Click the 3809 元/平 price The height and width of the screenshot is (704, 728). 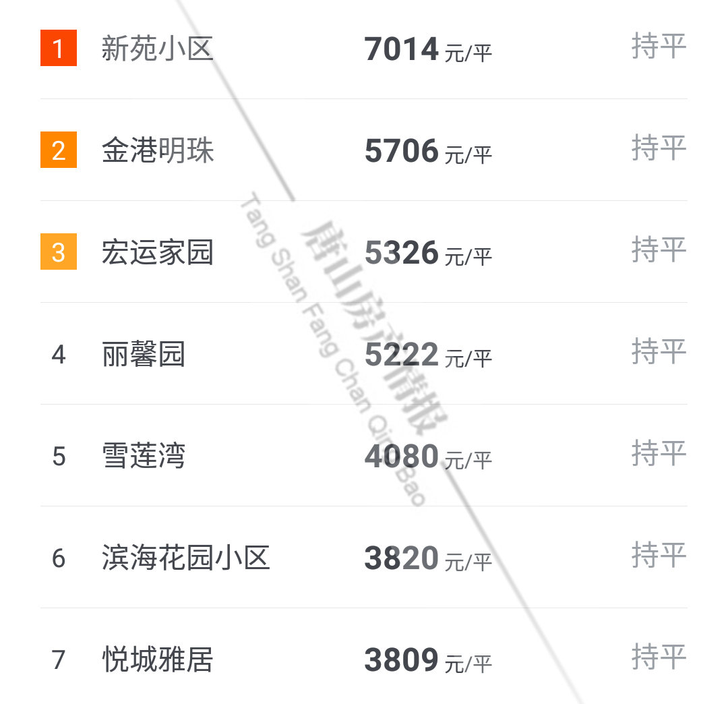pyautogui.click(x=428, y=661)
